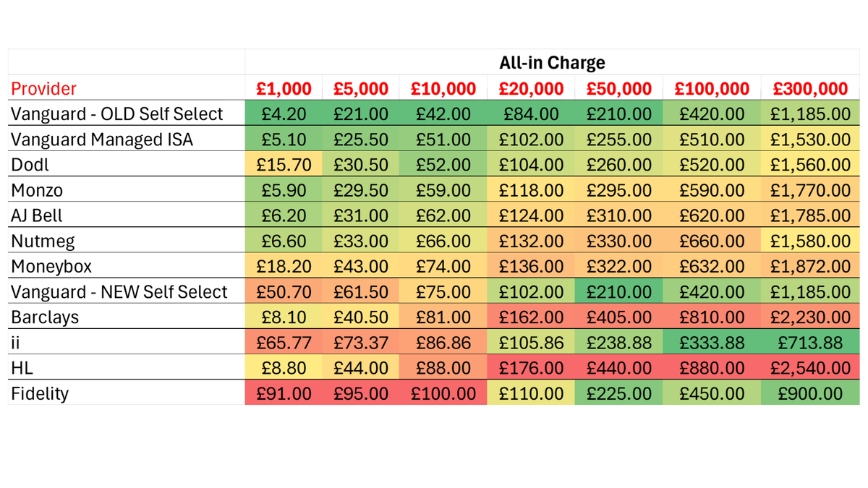The height and width of the screenshot is (488, 868).
Task: Select the Vanguard Managed ISA provider cell
Action: click(x=127, y=139)
